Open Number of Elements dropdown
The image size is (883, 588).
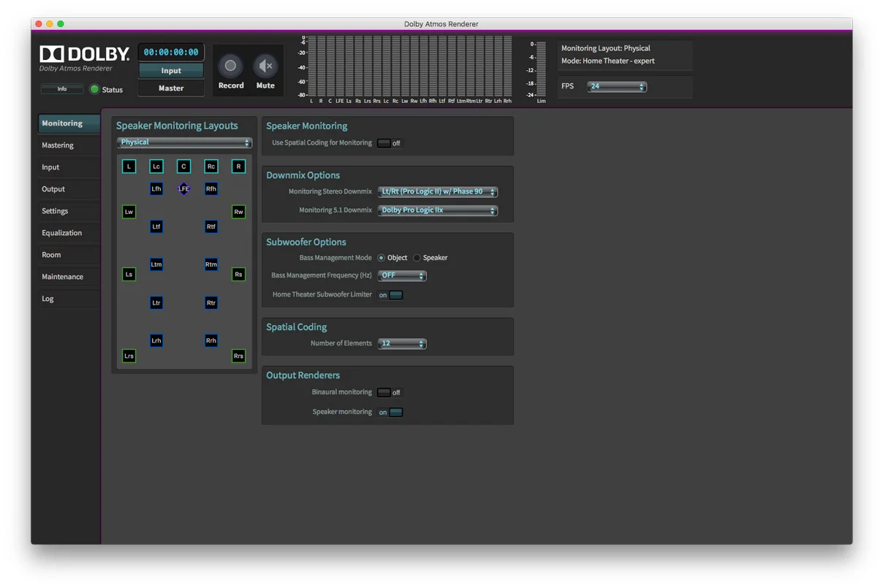point(401,343)
